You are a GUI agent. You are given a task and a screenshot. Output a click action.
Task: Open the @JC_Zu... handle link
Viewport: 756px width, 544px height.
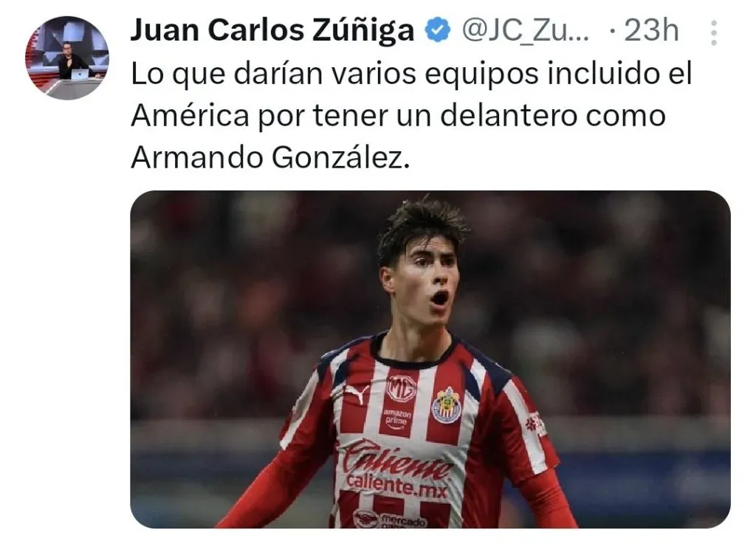pos(526,30)
